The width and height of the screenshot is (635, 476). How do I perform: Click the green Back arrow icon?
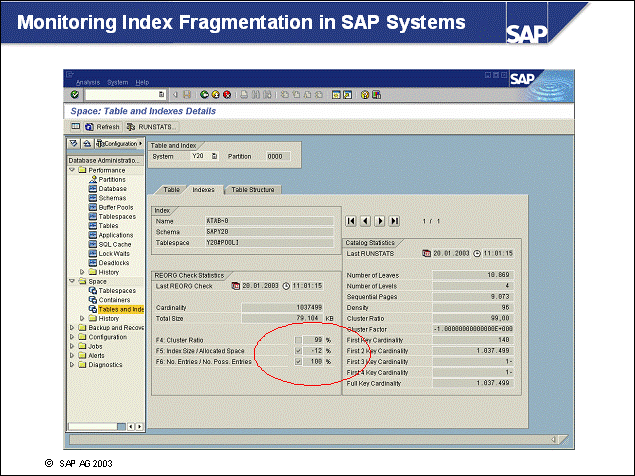tap(202, 94)
